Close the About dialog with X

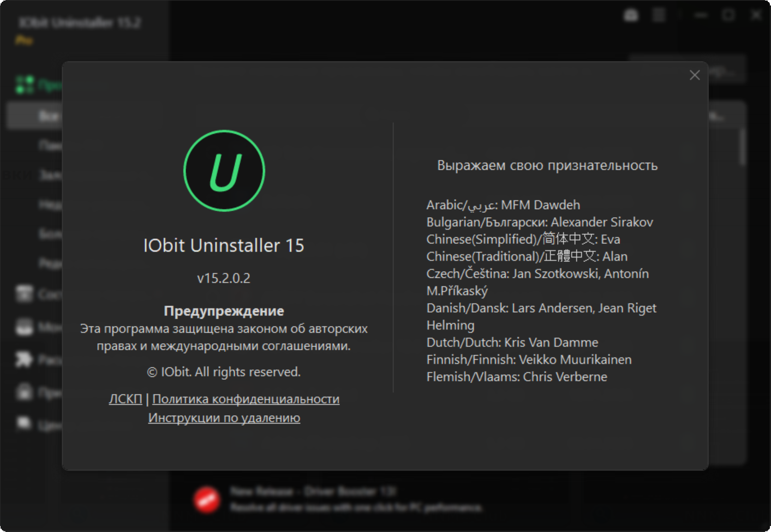695,75
